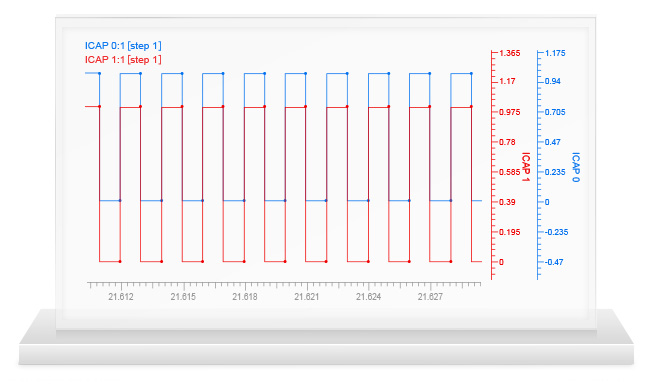Click the red ICAP 1 axis title

click(x=526, y=167)
